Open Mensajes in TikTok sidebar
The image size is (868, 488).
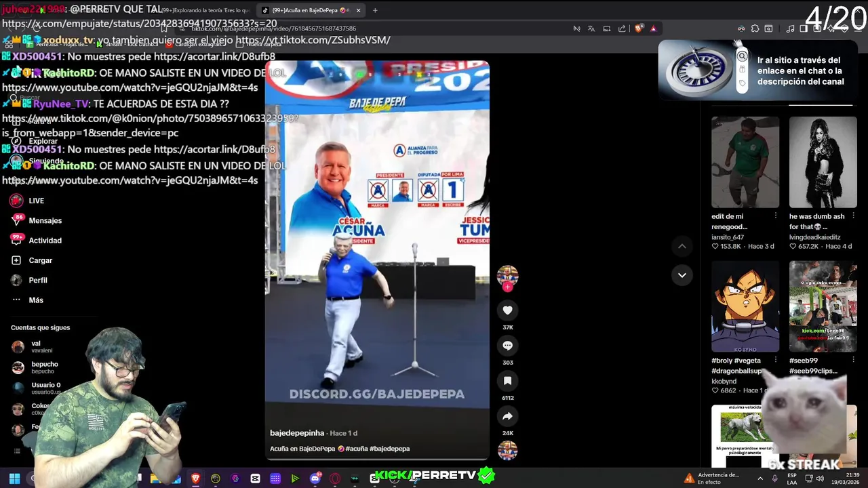[36, 220]
